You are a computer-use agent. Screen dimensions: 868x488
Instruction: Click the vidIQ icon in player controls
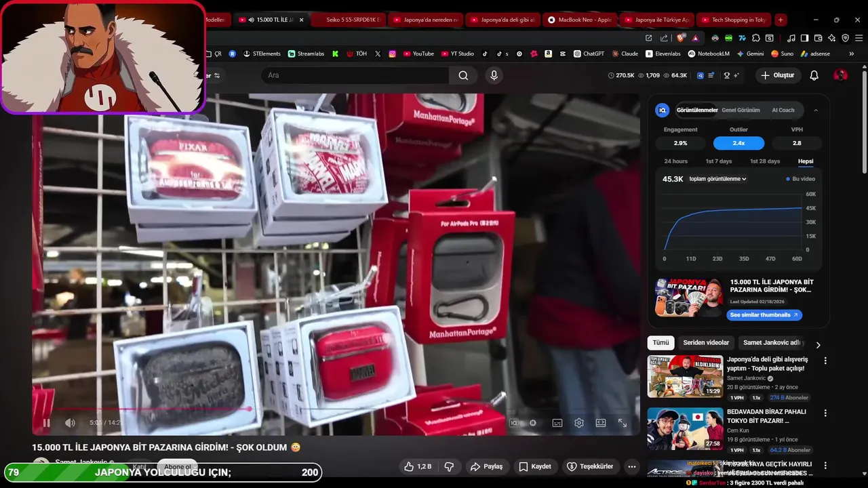pyautogui.click(x=514, y=423)
